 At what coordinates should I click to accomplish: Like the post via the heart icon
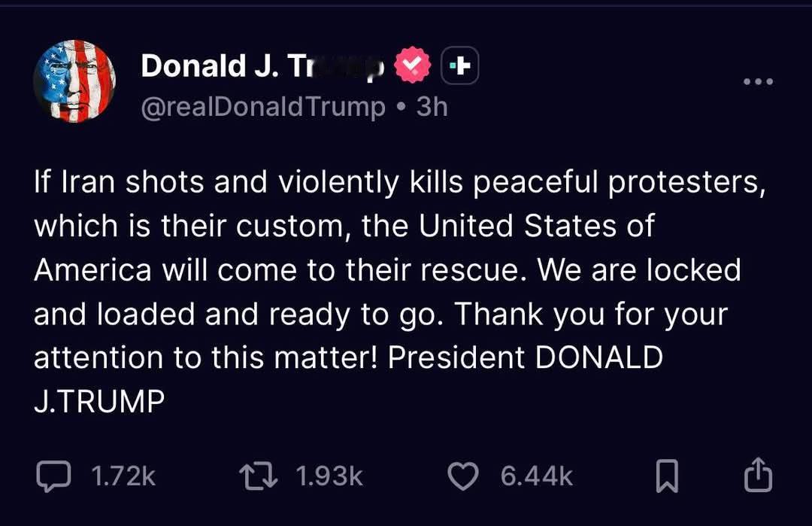point(464,474)
